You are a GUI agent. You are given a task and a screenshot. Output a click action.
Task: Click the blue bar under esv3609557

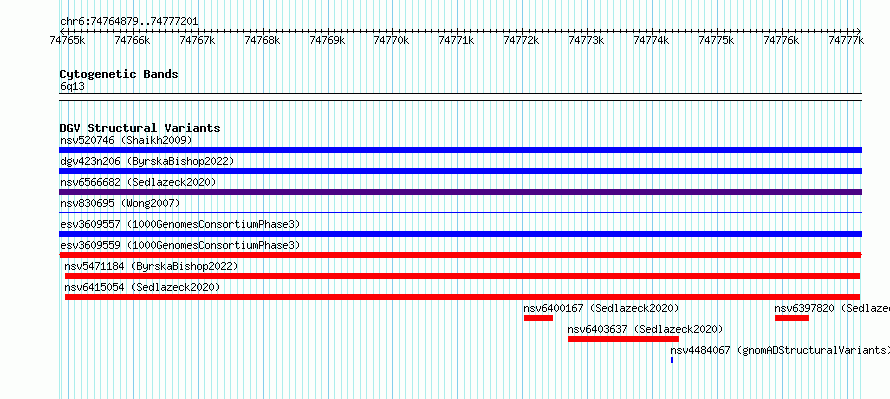coord(460,234)
